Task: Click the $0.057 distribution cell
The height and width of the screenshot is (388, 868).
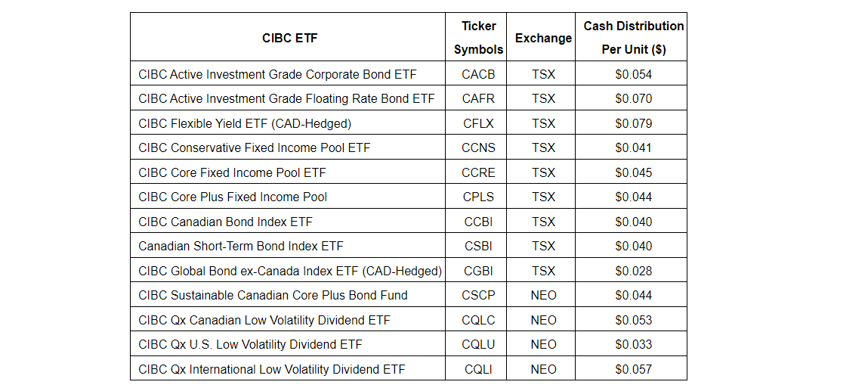Action: tap(633, 369)
